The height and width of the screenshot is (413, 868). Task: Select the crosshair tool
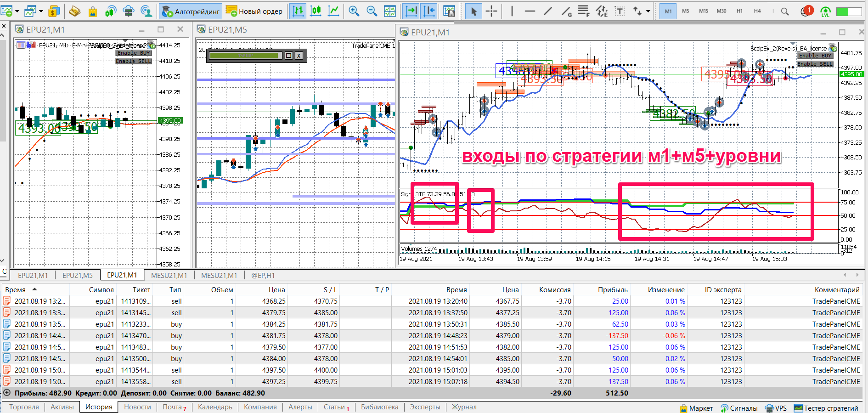pyautogui.click(x=491, y=11)
